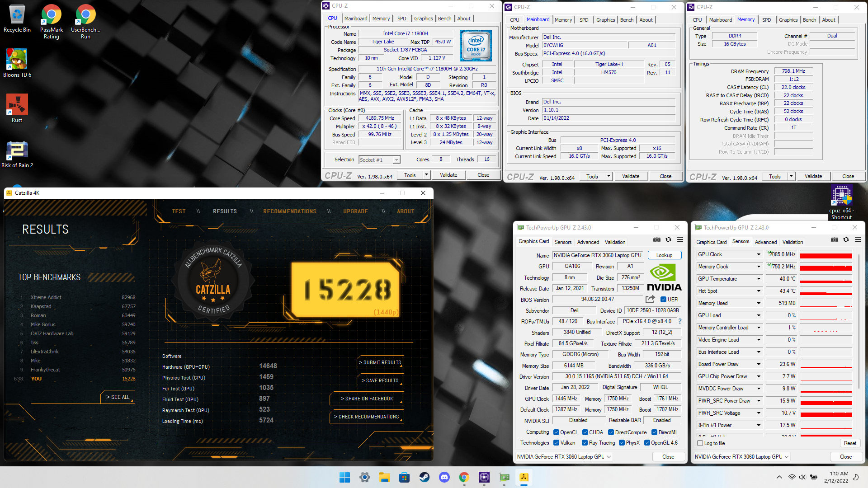Switch to SPD tab in CPU-Z Mainboard window
The width and height of the screenshot is (868, 488).
(584, 20)
